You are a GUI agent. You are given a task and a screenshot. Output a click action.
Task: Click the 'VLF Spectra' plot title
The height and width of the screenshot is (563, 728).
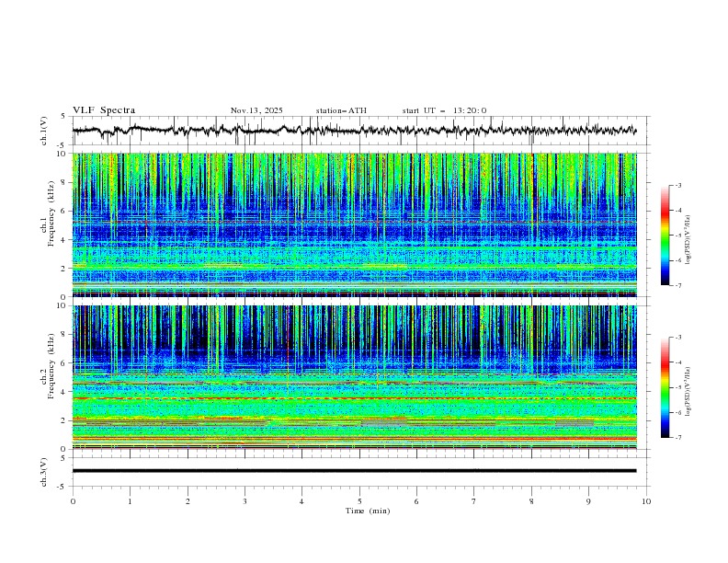click(104, 110)
